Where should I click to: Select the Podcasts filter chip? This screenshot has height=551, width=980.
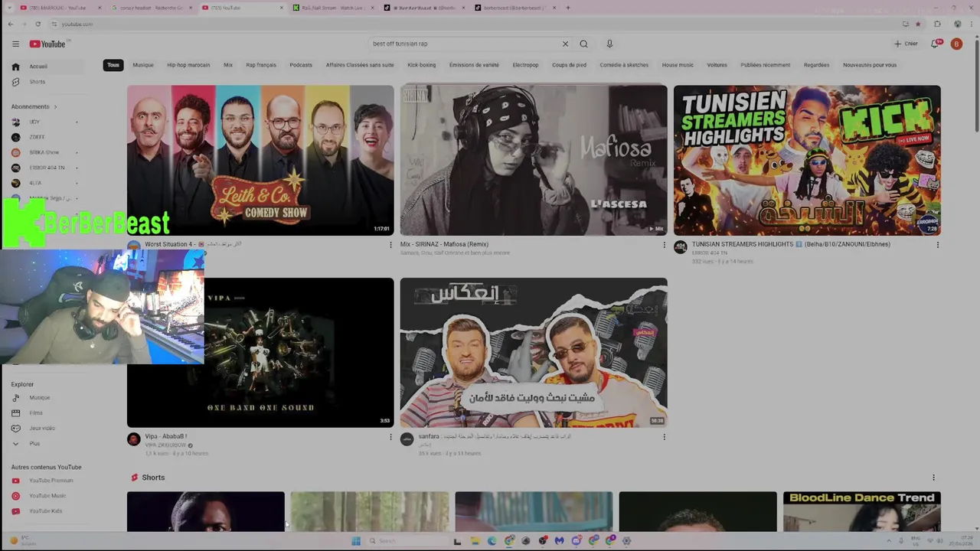tap(301, 65)
